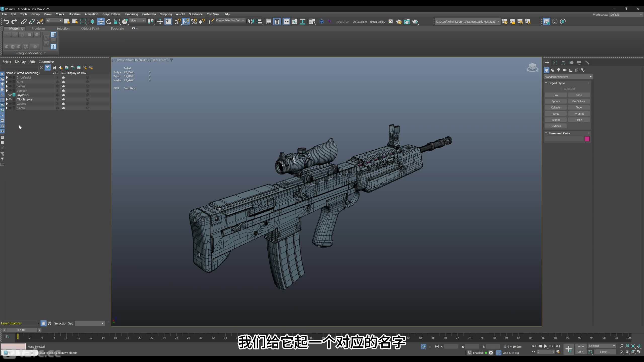Click the time slider handle 0 / 100
This screenshot has width=644, height=362.
click(22, 330)
